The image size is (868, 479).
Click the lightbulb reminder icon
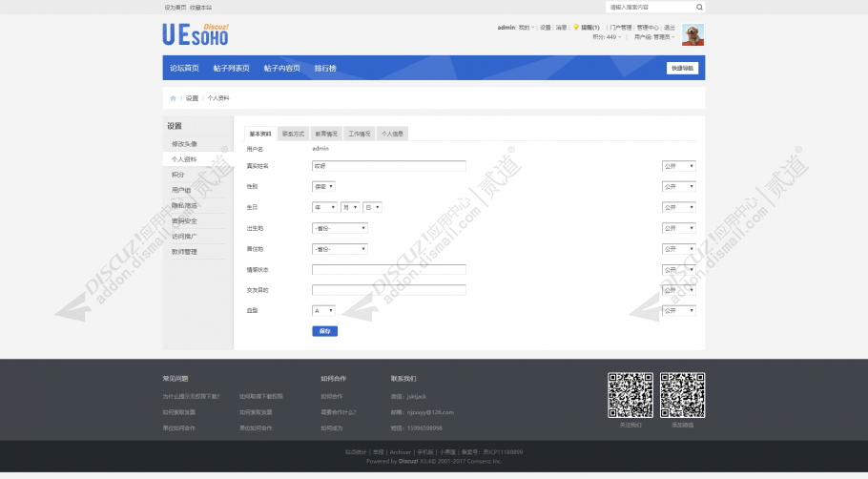(576, 27)
